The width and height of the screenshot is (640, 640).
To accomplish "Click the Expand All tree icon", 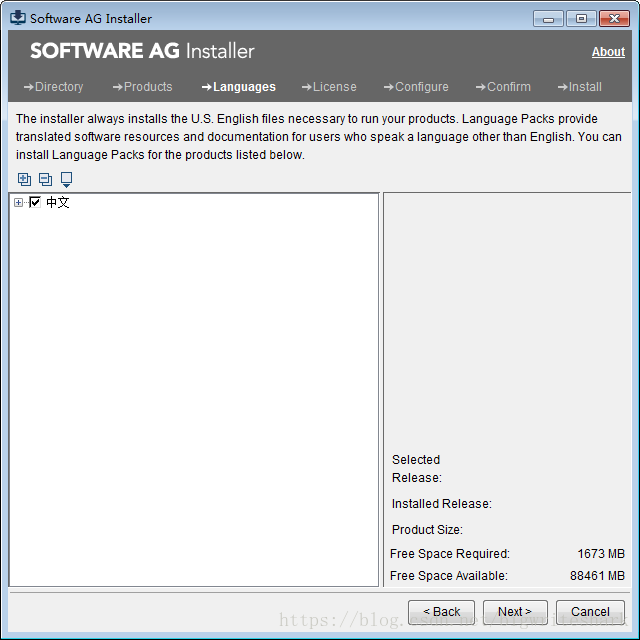I will 24,179.
